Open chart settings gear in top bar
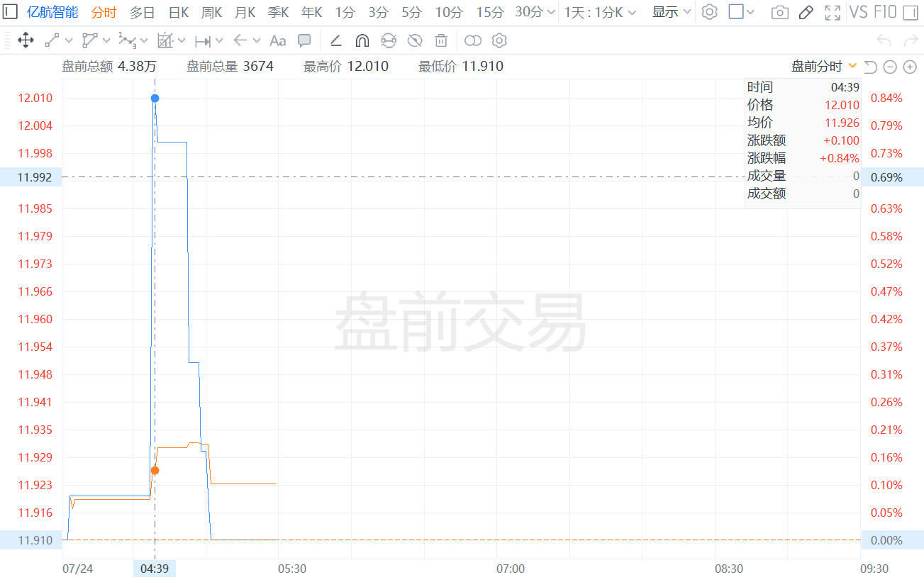Screen dimensions: 924x587 click(x=709, y=12)
